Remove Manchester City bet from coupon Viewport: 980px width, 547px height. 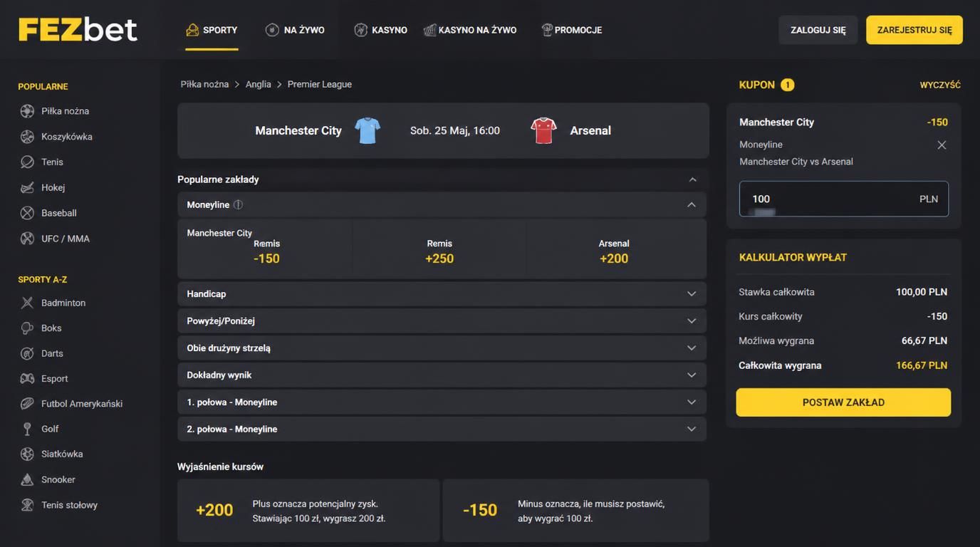pos(942,145)
